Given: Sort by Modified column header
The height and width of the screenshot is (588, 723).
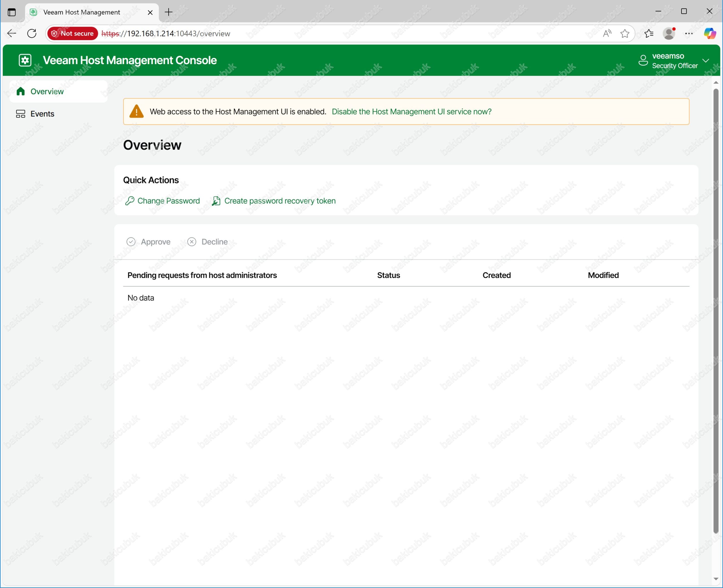Looking at the screenshot, I should point(603,275).
